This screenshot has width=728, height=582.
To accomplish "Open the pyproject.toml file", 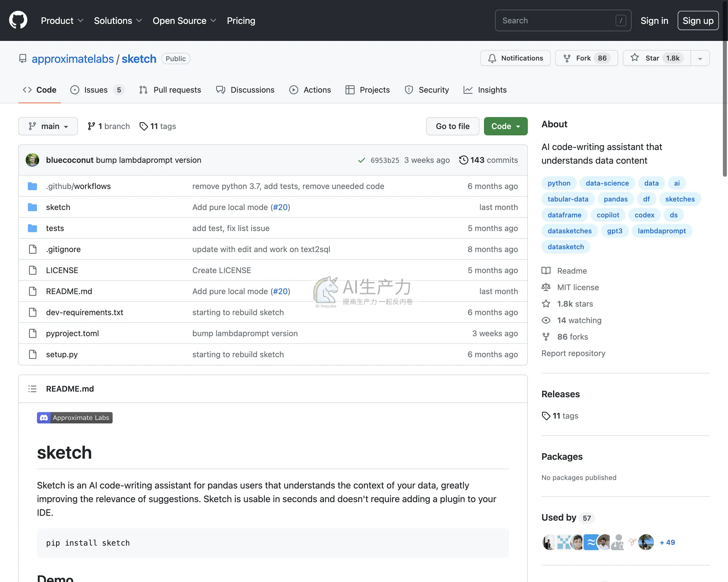I will click(72, 333).
